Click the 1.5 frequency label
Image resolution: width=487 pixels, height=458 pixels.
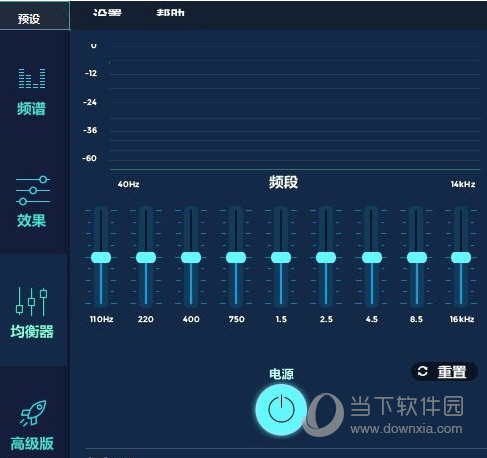pos(281,319)
